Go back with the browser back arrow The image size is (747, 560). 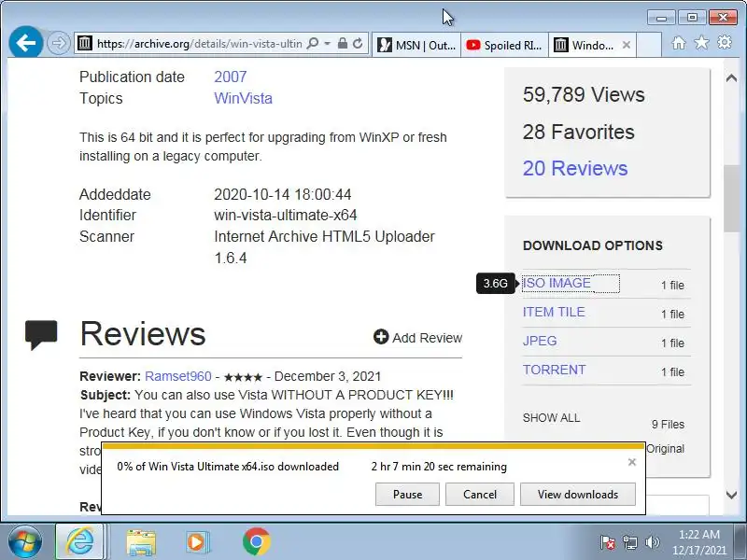[26, 43]
